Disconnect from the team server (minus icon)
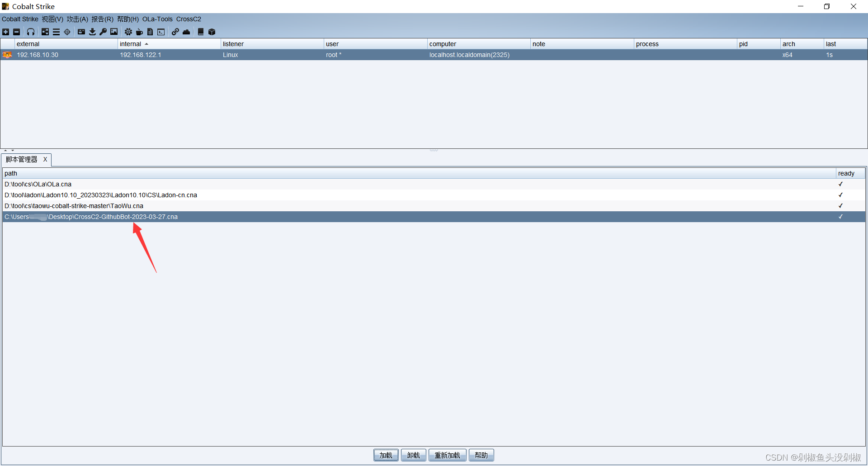 (x=17, y=32)
